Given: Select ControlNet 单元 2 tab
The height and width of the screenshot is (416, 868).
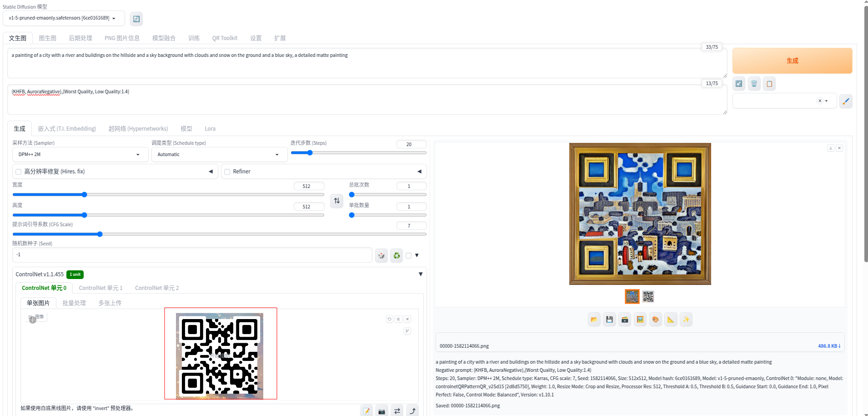Looking at the screenshot, I should tap(157, 288).
